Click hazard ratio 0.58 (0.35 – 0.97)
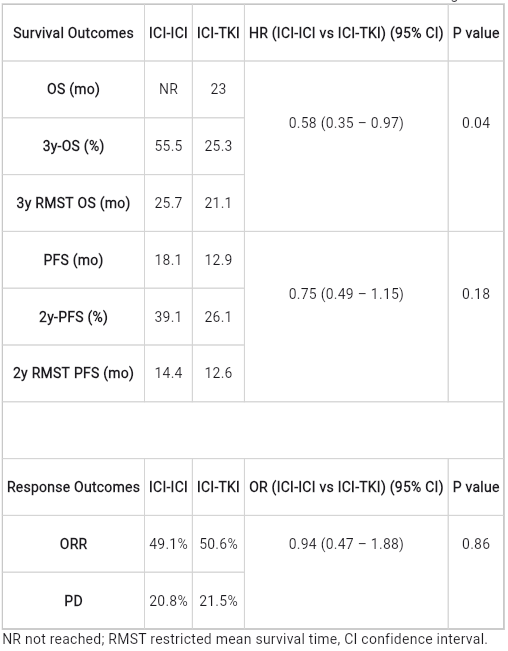Image resolution: width=508 pixels, height=651 pixels. (x=346, y=123)
